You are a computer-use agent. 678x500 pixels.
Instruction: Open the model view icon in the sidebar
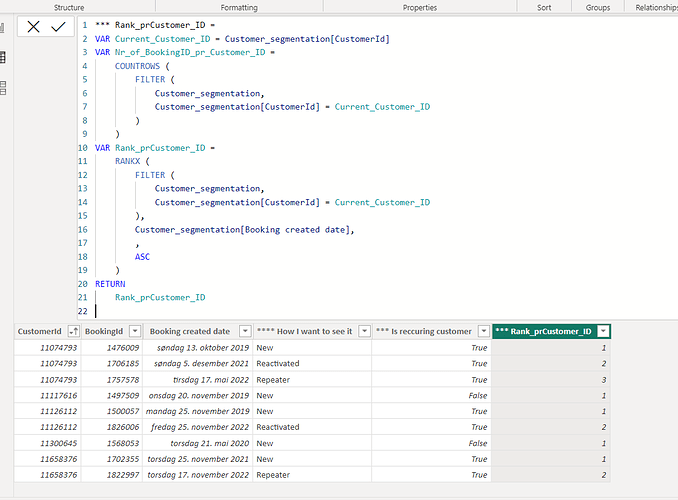[3, 88]
